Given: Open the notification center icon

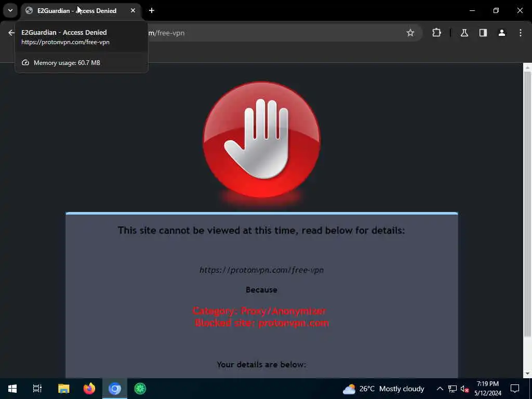Looking at the screenshot, I should [515, 389].
